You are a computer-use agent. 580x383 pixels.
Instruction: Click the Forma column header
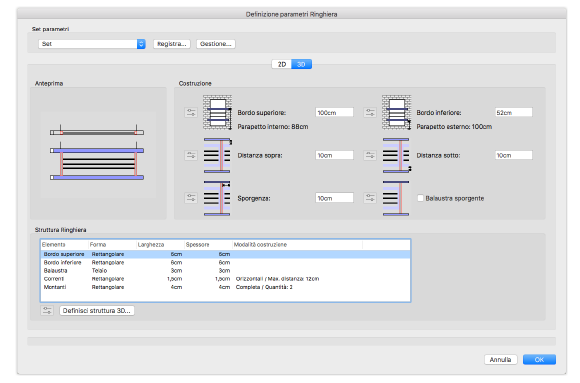pos(112,245)
